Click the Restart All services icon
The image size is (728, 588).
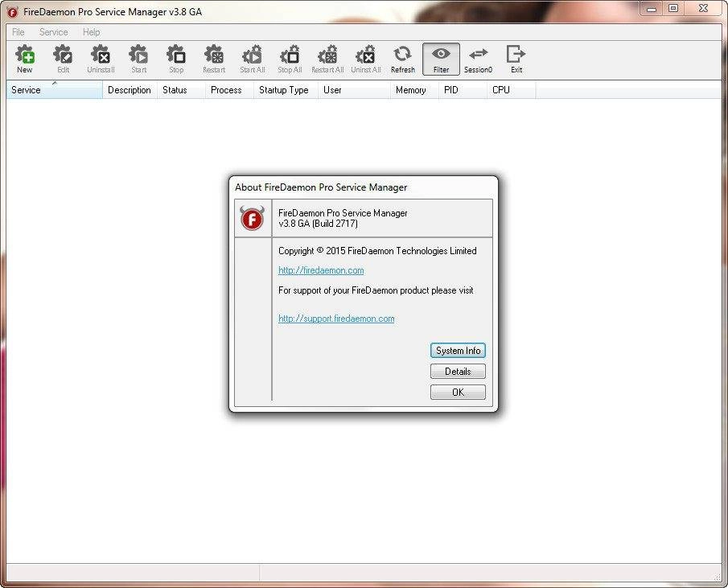click(x=327, y=59)
